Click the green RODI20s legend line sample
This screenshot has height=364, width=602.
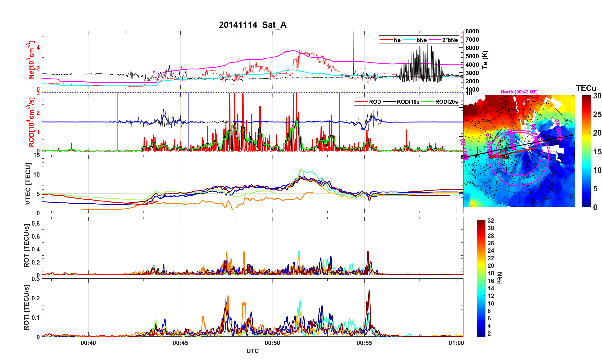pyautogui.click(x=428, y=102)
